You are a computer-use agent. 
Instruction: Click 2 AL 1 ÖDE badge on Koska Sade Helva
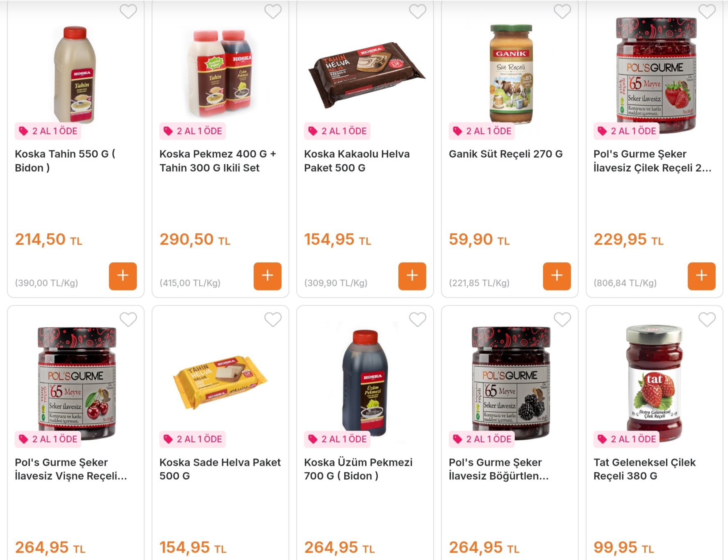tap(193, 439)
